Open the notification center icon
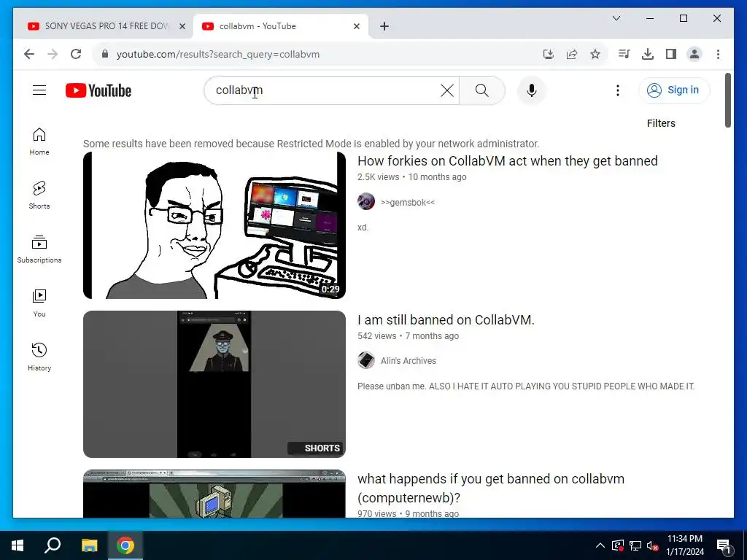 click(724, 545)
